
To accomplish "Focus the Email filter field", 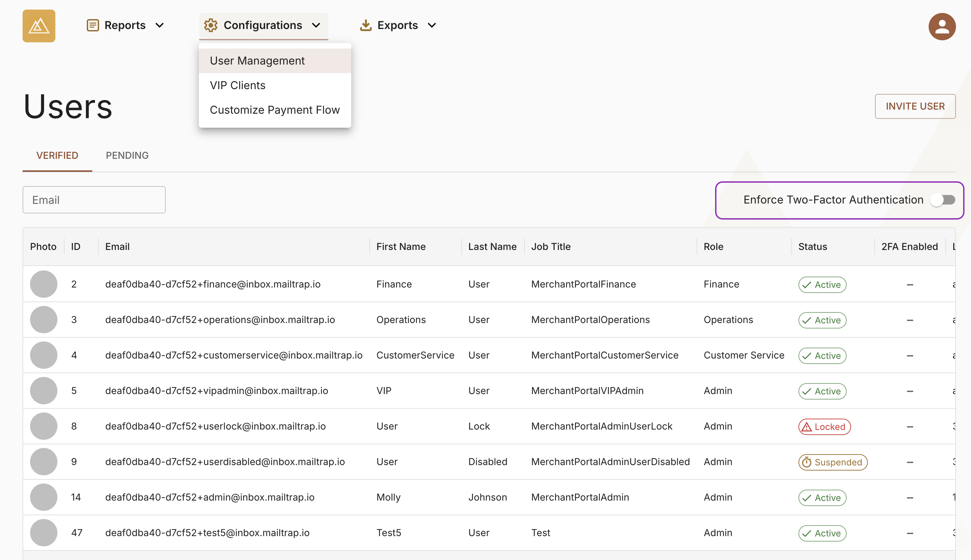I will coord(94,200).
